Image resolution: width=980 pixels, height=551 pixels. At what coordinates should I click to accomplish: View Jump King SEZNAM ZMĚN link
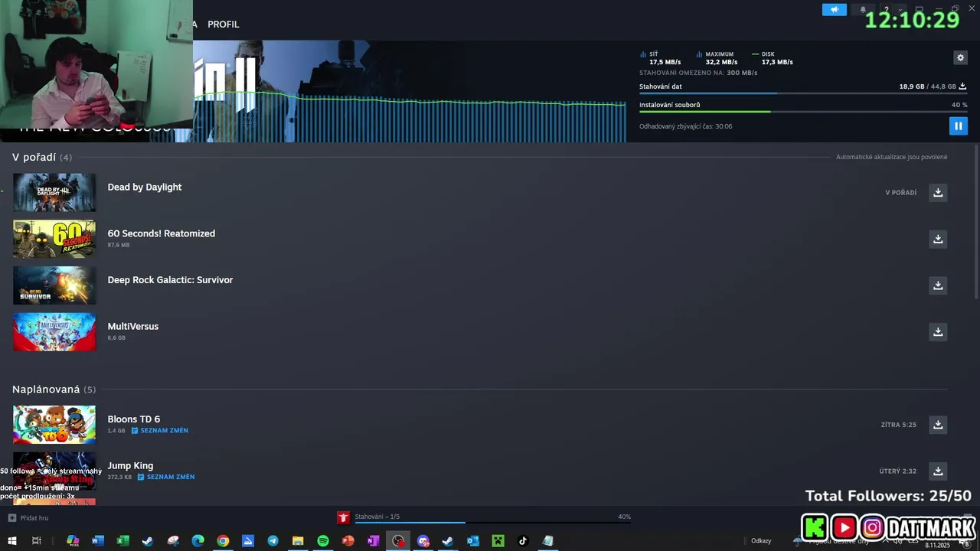pos(166,477)
